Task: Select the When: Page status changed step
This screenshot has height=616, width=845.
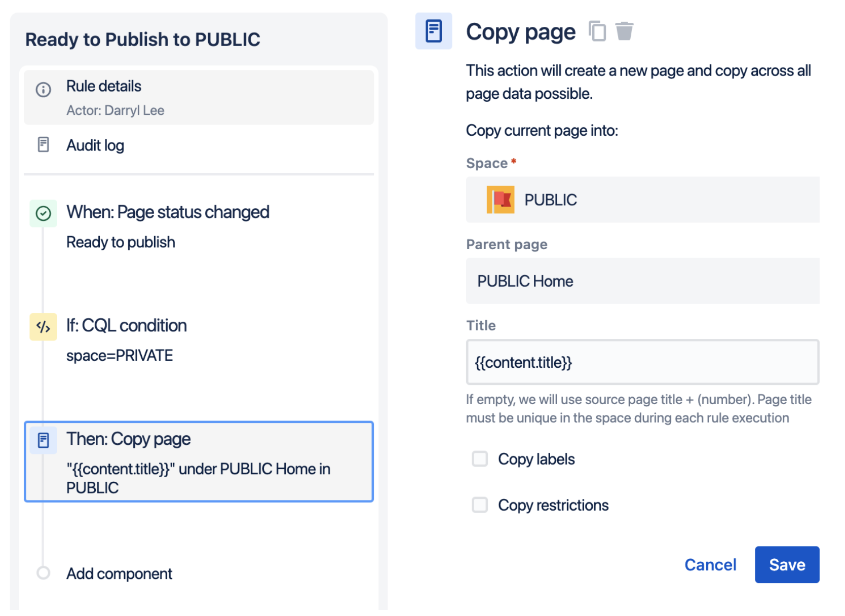Action: (x=168, y=212)
